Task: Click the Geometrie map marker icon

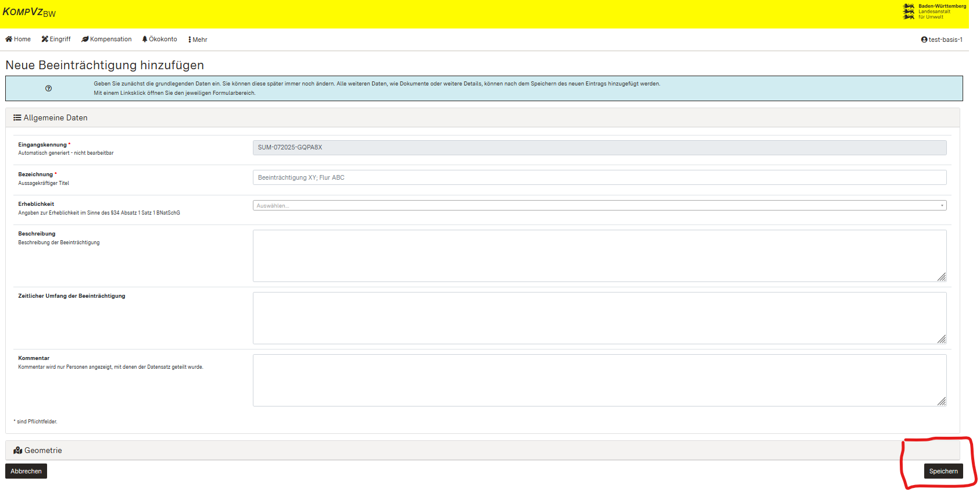Action: tap(18, 450)
